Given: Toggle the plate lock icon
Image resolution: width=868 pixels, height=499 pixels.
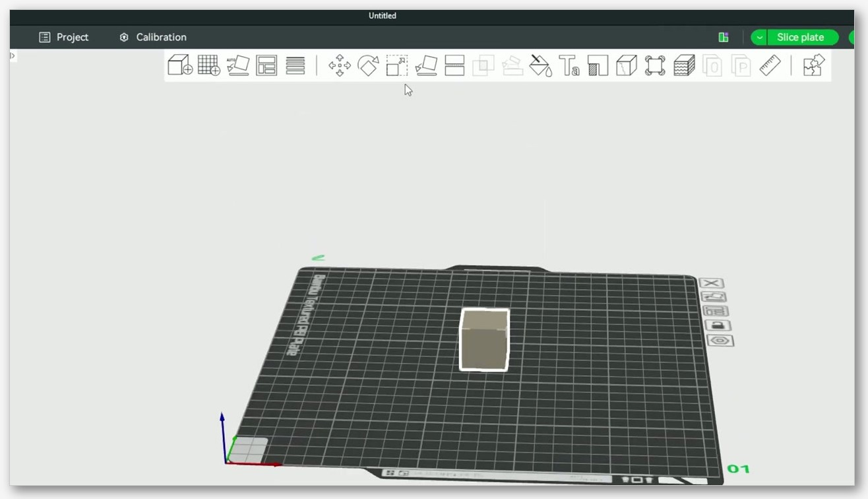Looking at the screenshot, I should coord(718,325).
